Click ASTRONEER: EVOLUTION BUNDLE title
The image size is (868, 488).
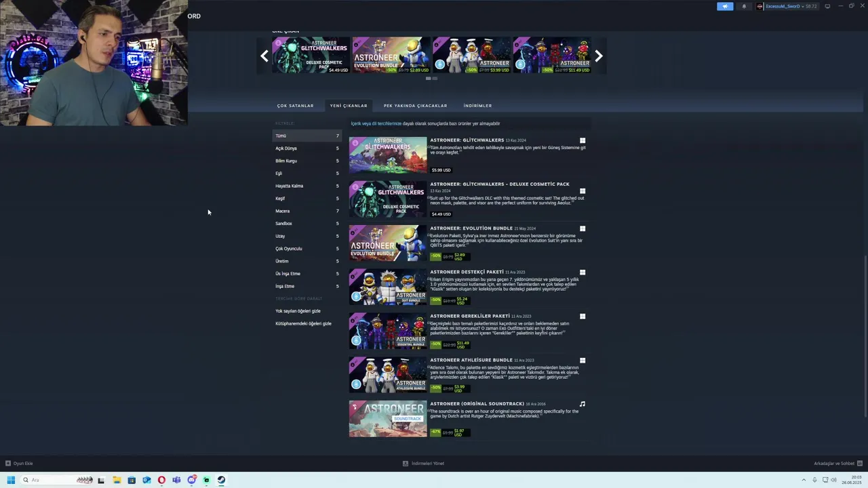tap(471, 228)
